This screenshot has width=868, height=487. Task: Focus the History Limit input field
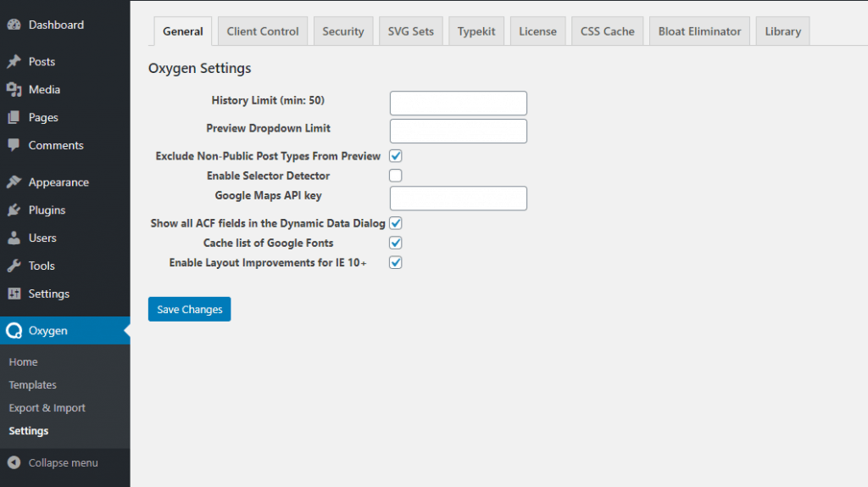tap(458, 104)
